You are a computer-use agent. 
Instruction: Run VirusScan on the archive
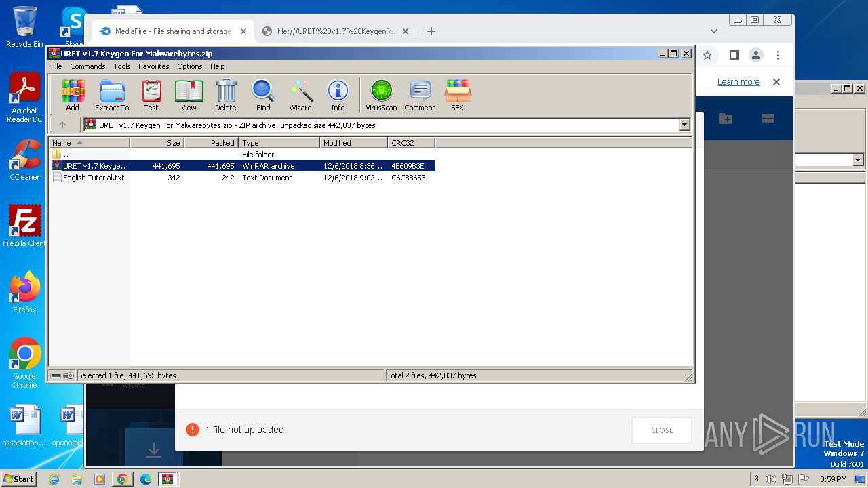point(381,95)
